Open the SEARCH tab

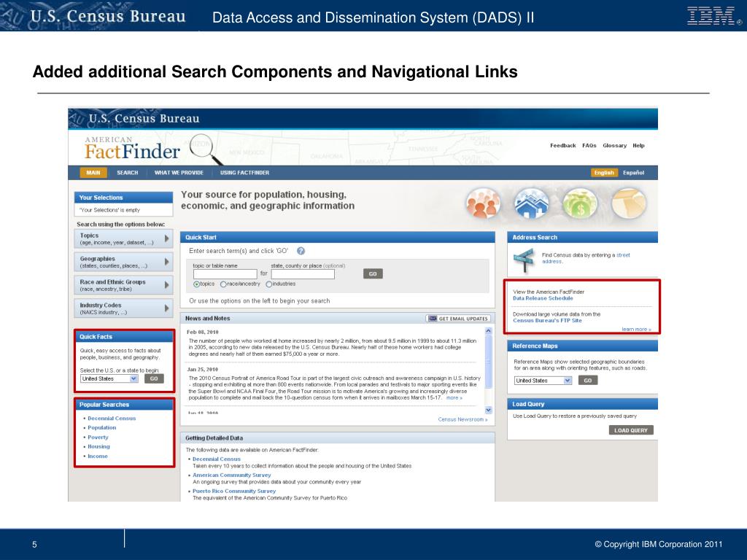tap(127, 173)
